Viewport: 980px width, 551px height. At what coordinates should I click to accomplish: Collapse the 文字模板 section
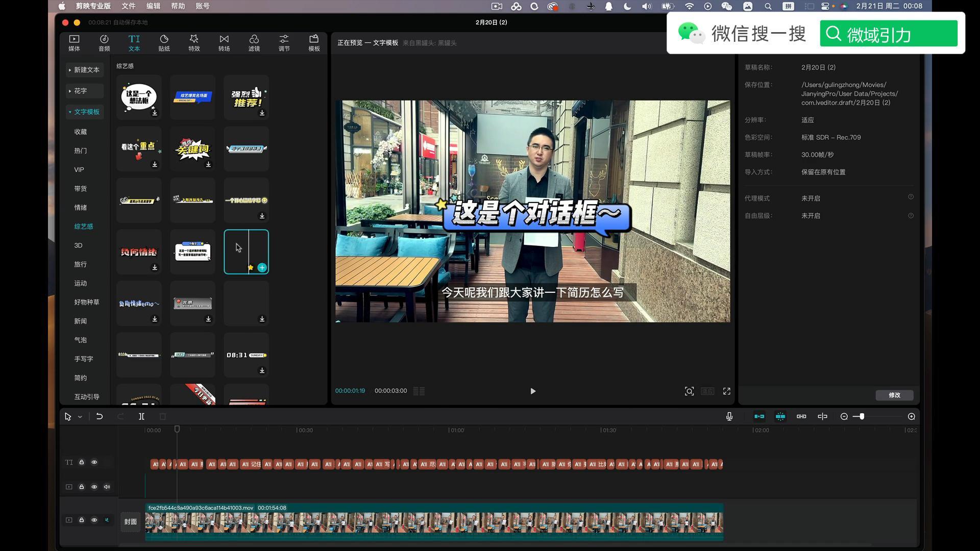tap(85, 112)
